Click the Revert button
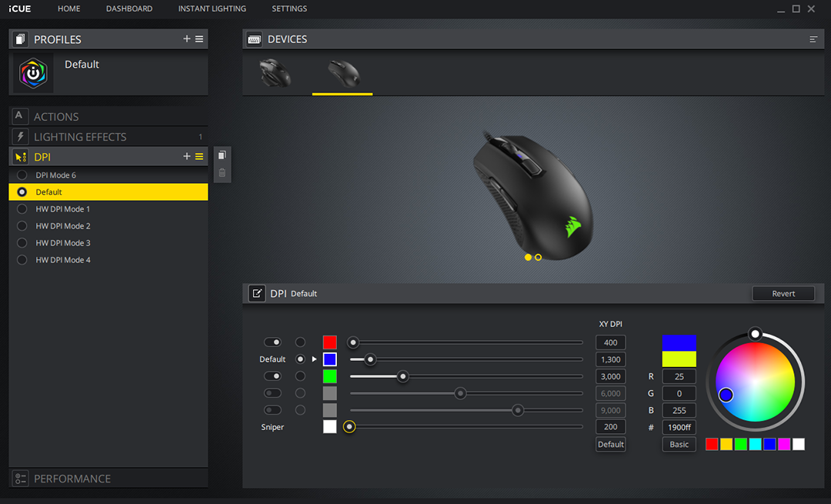 click(783, 293)
